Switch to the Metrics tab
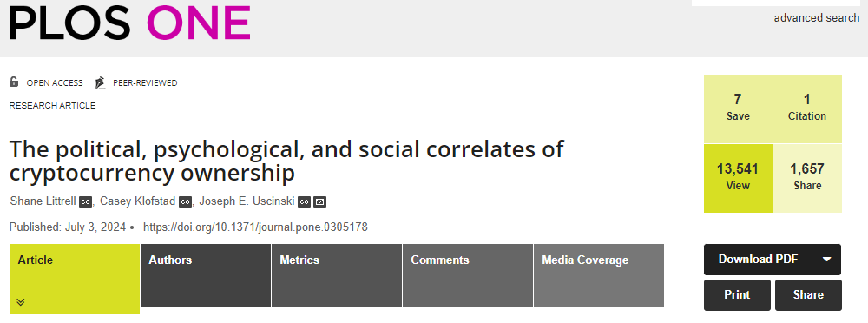Image resolution: width=868 pixels, height=323 pixels. (x=337, y=275)
